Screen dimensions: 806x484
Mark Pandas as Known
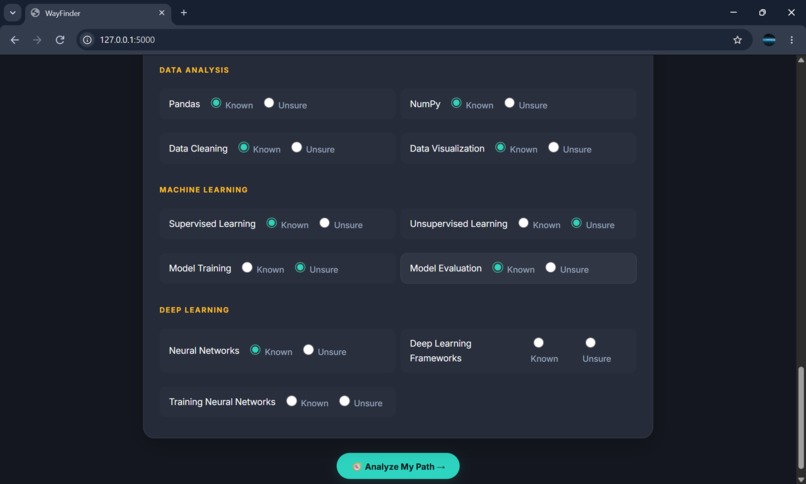coord(216,103)
